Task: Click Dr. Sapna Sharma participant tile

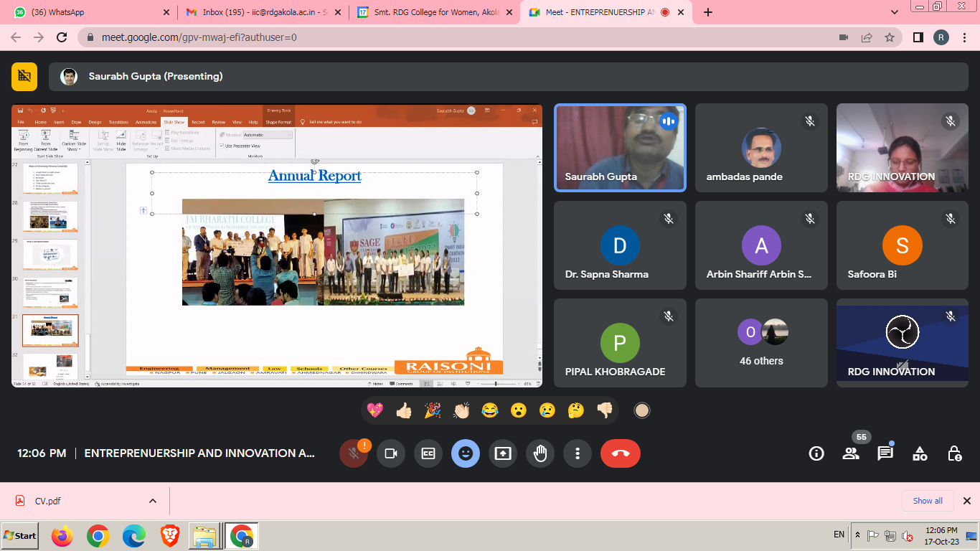Action: tap(620, 245)
